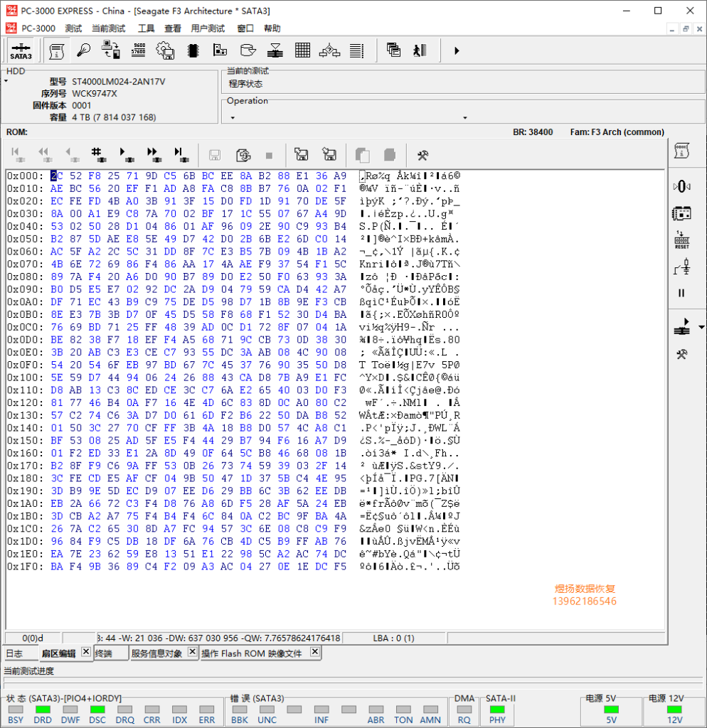Image resolution: width=707 pixels, height=728 pixels.
Task: Click the LBA : 0 (1) status field
Action: coord(393,638)
